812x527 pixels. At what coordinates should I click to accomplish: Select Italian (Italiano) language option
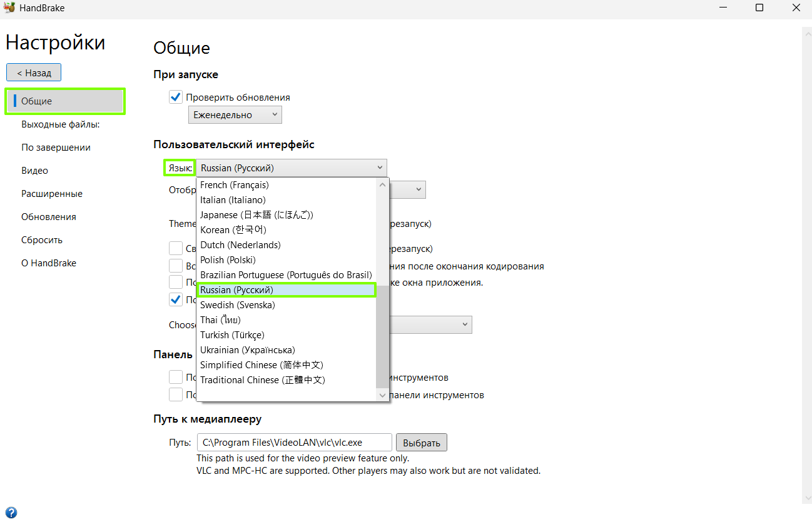click(x=288, y=200)
